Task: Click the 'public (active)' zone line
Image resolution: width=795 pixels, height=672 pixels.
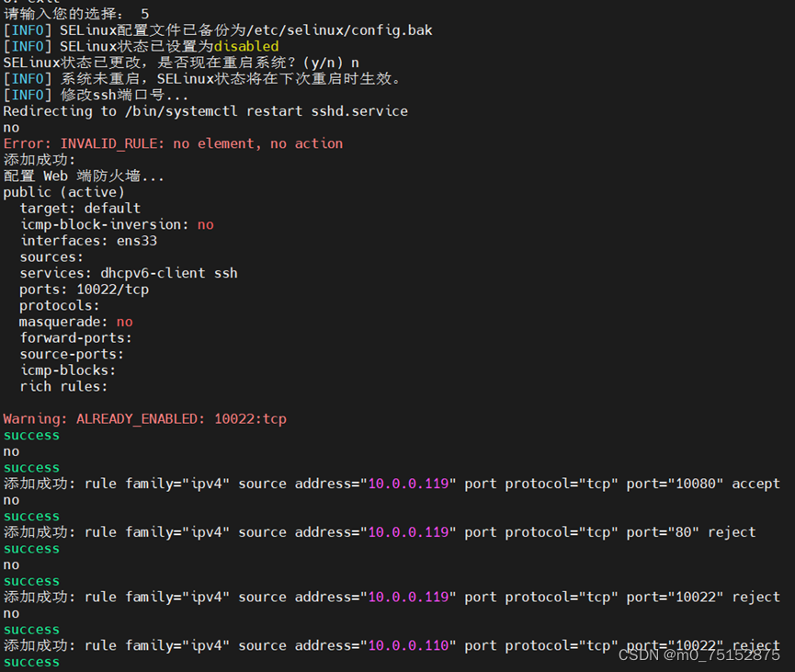Action: [64, 193]
